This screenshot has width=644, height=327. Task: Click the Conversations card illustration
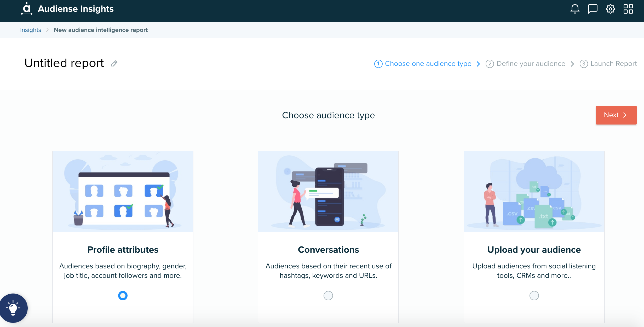(328, 192)
